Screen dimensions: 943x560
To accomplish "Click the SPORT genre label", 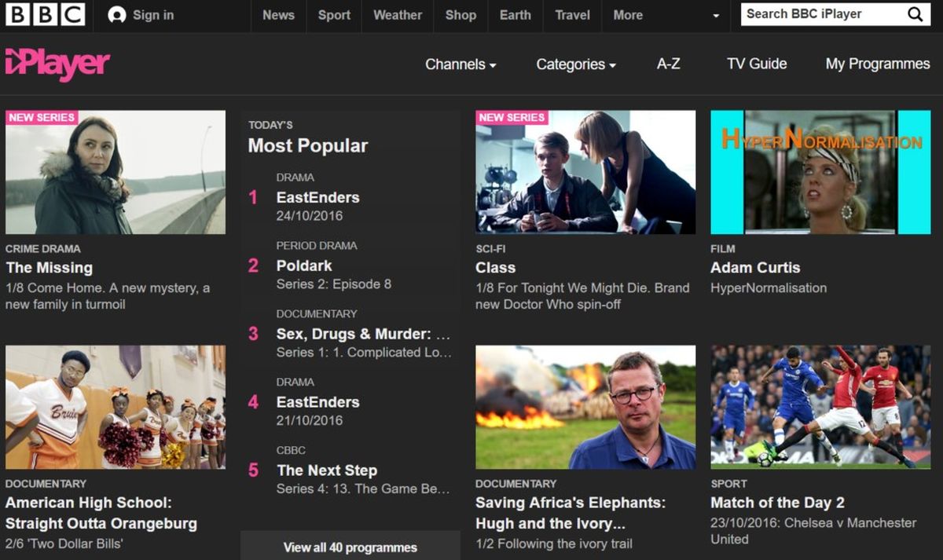I will [728, 484].
